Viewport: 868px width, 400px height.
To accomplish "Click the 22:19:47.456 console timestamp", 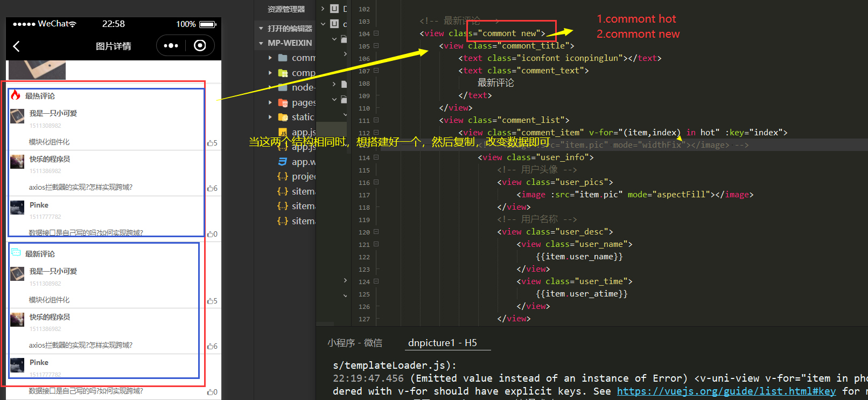I will (x=368, y=378).
